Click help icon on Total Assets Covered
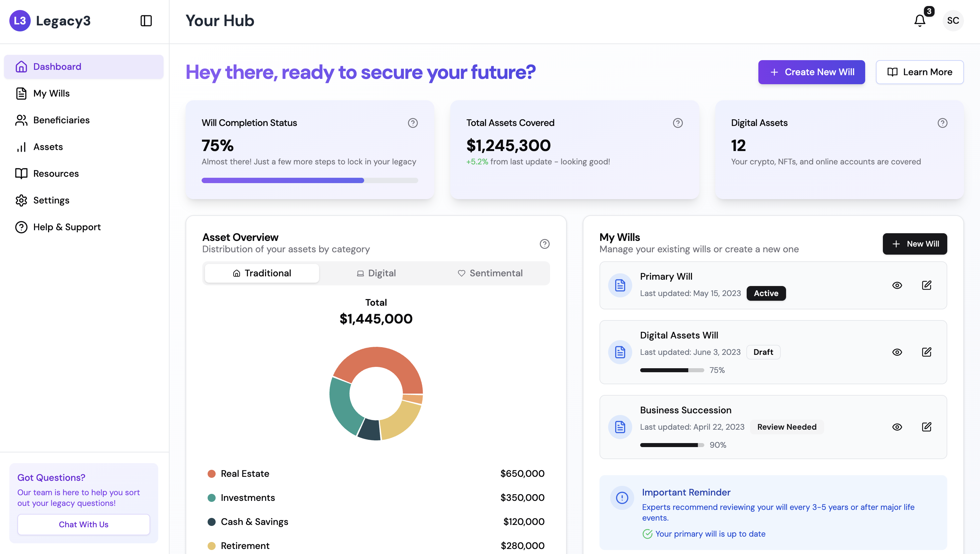Screen dimensions: 980x554 [x=678, y=123]
